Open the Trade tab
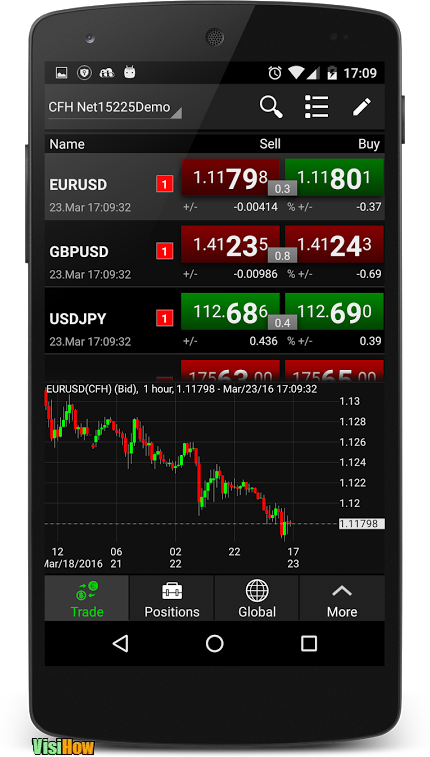430x757 pixels. coord(87,598)
